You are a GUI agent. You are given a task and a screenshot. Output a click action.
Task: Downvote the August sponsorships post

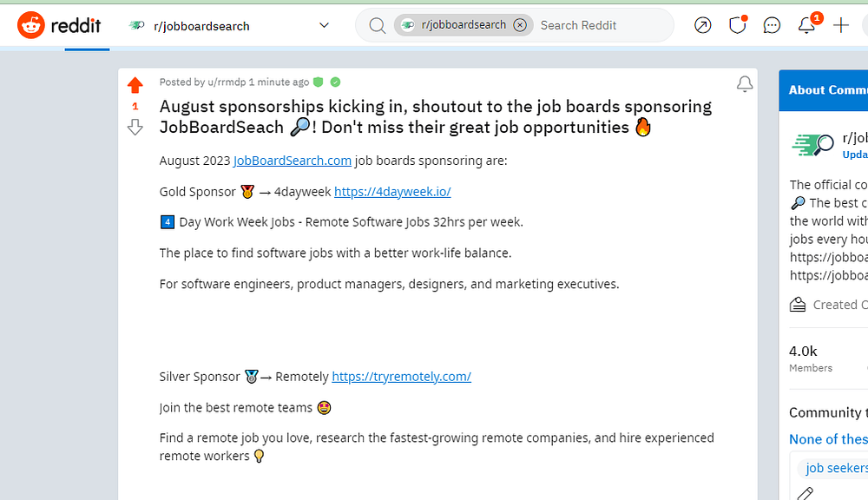click(x=135, y=128)
